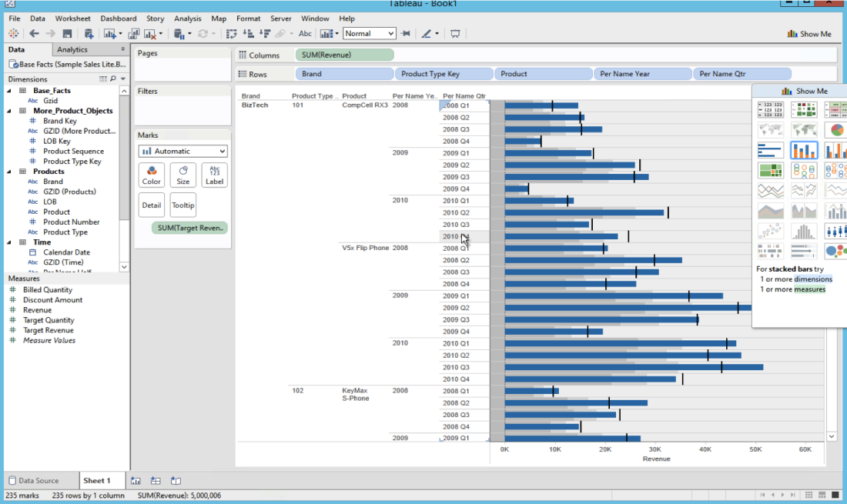Choose area chart continuous in Show Me
This screenshot has width=847, height=504.
[770, 211]
